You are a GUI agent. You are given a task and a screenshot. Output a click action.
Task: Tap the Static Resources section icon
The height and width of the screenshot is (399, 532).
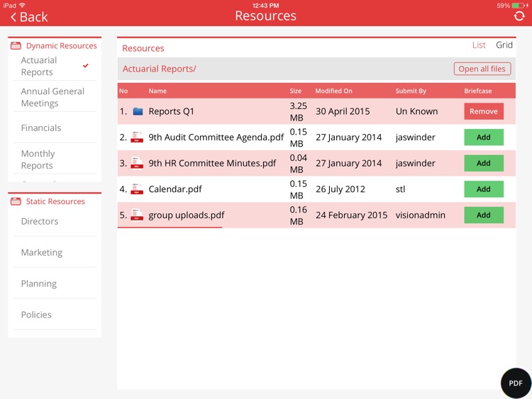(x=16, y=201)
